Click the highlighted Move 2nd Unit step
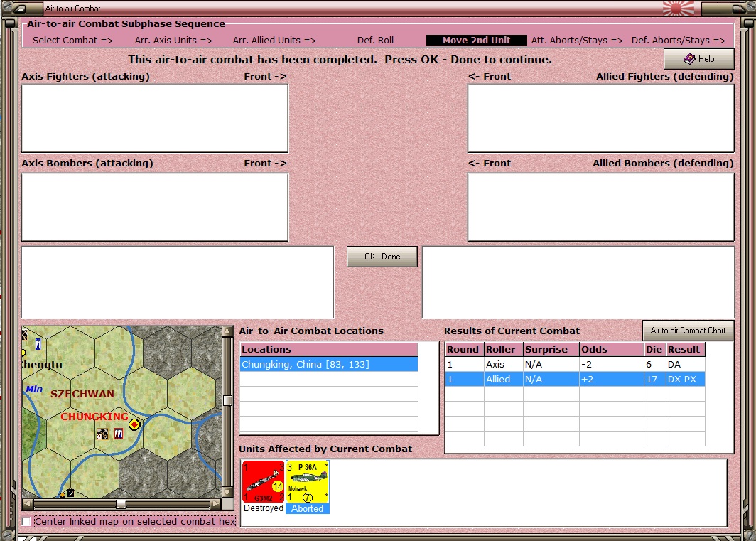The height and width of the screenshot is (541, 756). (476, 41)
